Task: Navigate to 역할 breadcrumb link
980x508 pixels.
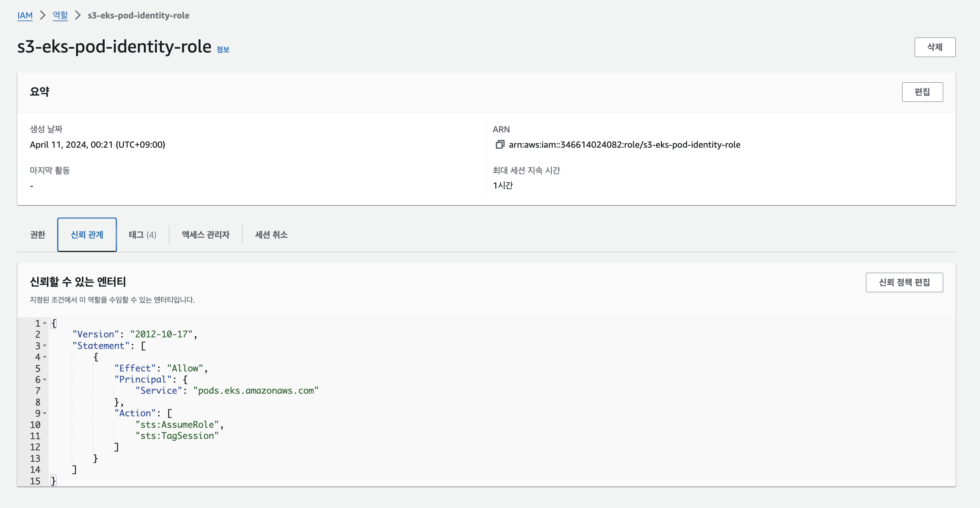Action: click(x=60, y=16)
